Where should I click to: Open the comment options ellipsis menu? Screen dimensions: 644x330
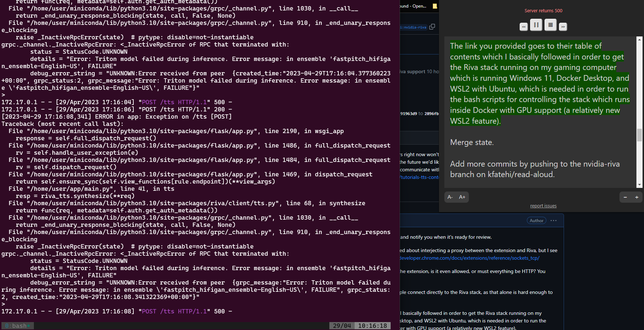(554, 220)
